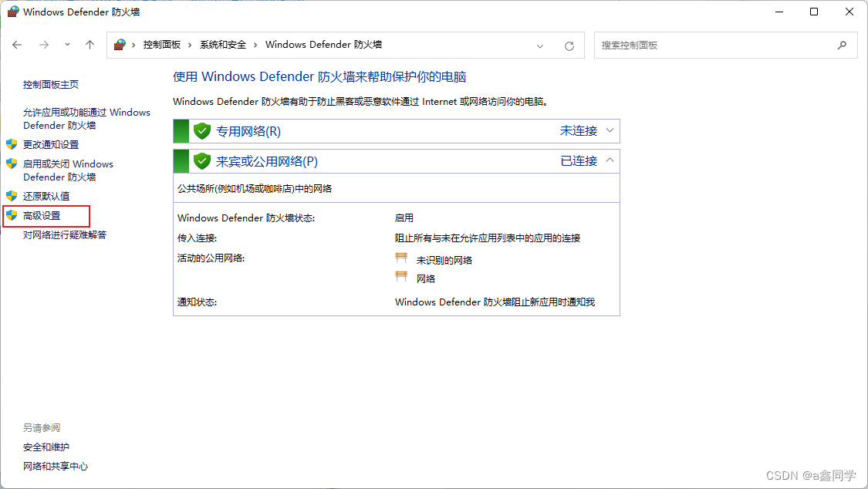Open 系统和安全 in the breadcrumb

[222, 45]
